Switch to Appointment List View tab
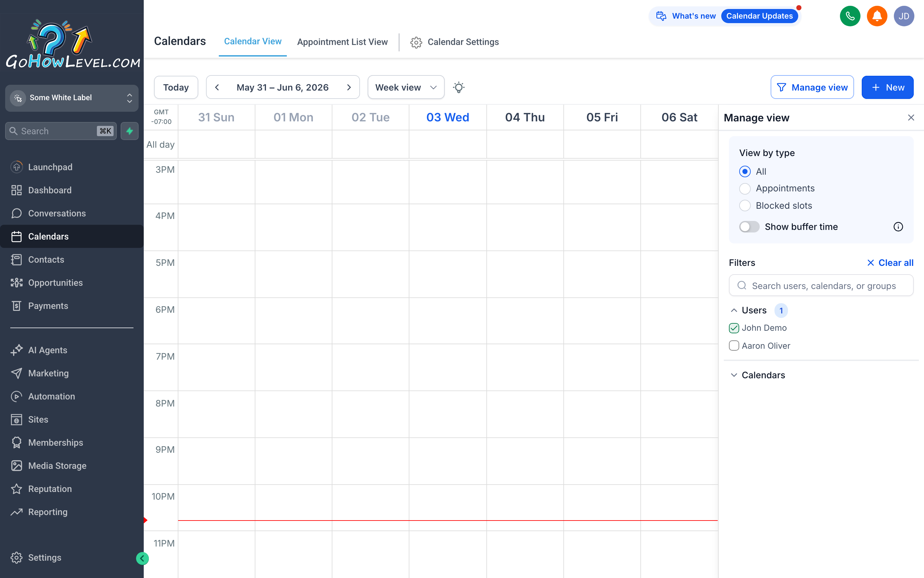924x578 pixels. tap(343, 42)
